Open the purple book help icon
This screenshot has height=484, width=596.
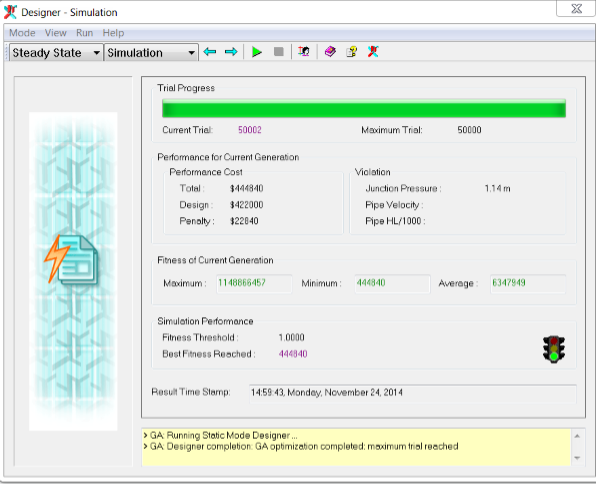point(330,51)
